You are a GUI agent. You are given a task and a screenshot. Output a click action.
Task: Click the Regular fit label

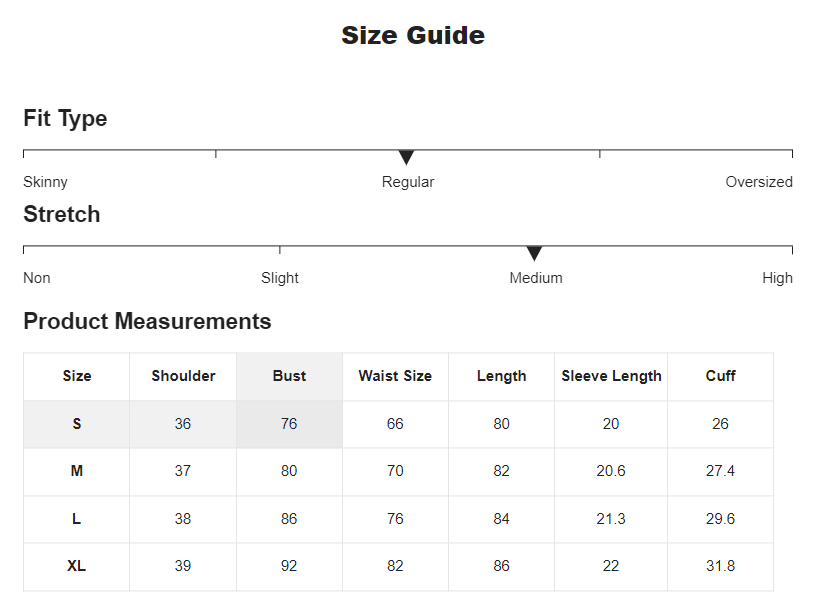[x=408, y=182]
